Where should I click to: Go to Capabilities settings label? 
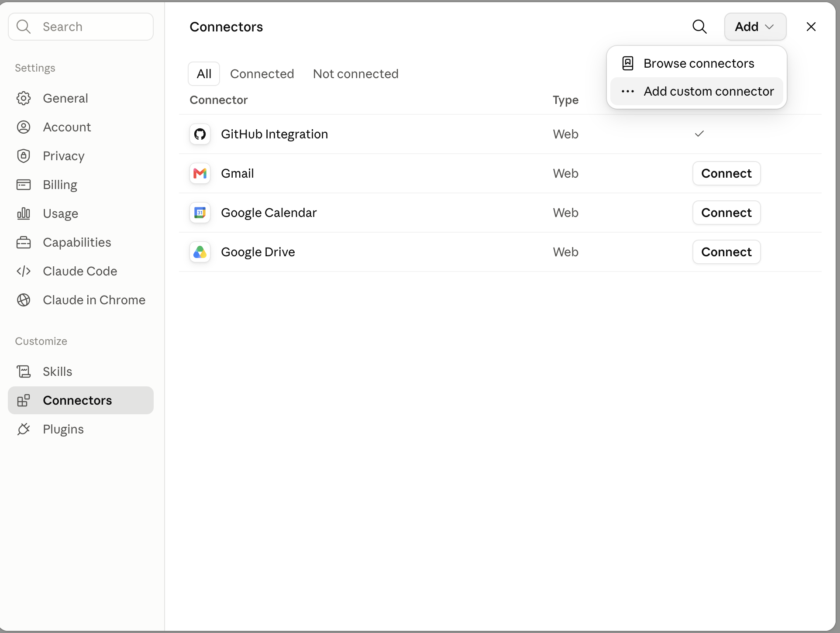77,242
